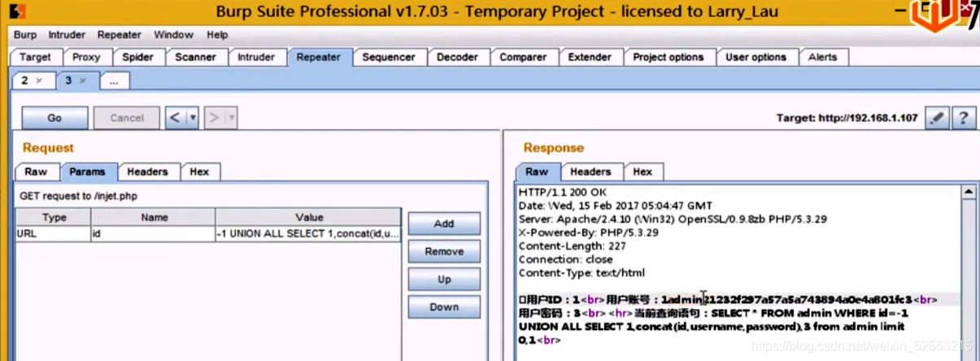Open the Repeater menu

click(120, 35)
